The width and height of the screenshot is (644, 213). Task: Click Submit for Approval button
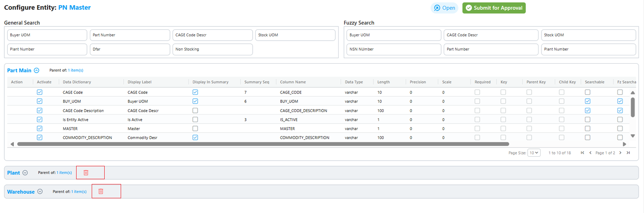[x=494, y=8]
